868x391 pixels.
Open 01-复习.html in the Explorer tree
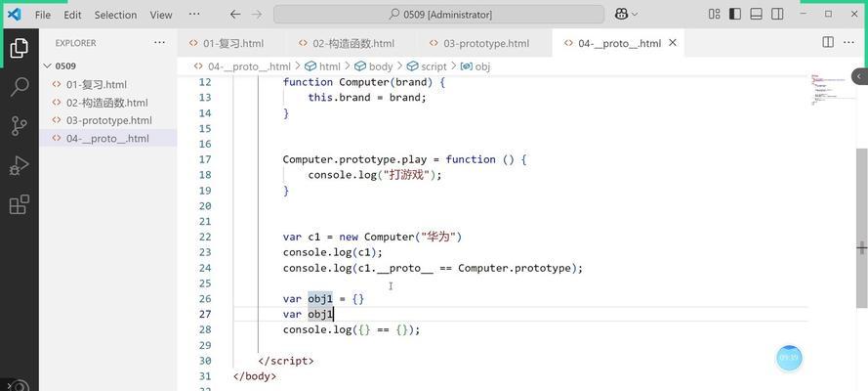point(108,85)
